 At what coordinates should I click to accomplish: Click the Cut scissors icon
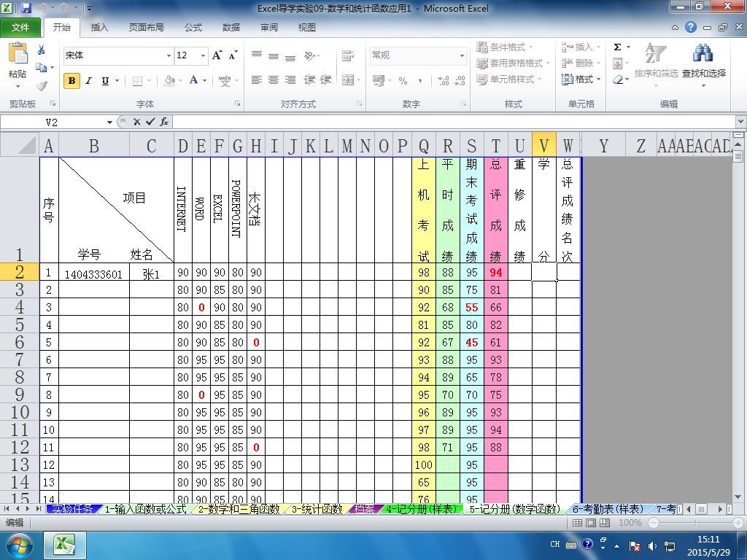[x=42, y=49]
